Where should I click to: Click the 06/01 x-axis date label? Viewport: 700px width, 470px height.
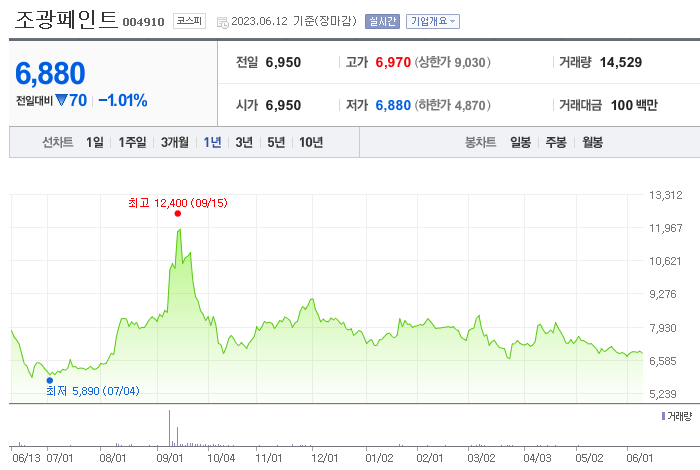click(640, 458)
